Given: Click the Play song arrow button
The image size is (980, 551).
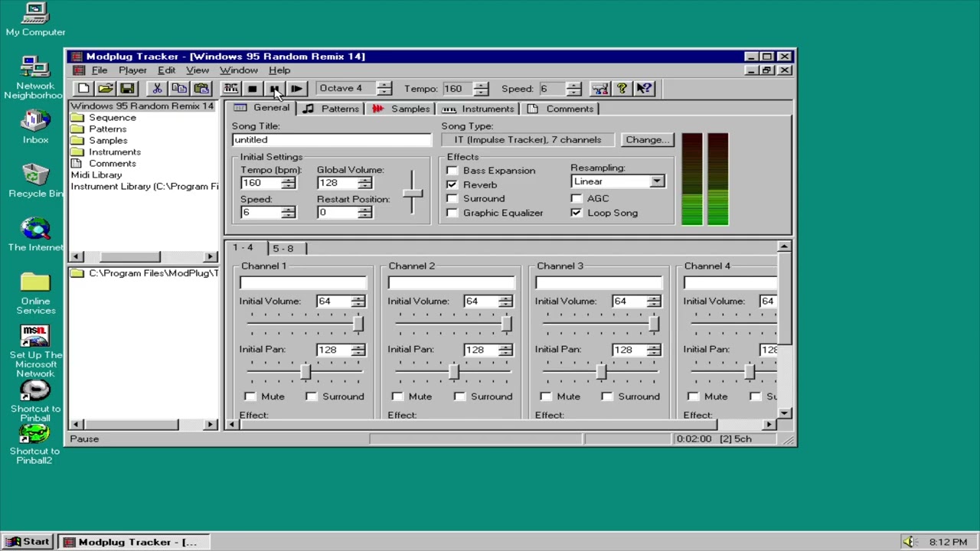Looking at the screenshot, I should coord(296,89).
